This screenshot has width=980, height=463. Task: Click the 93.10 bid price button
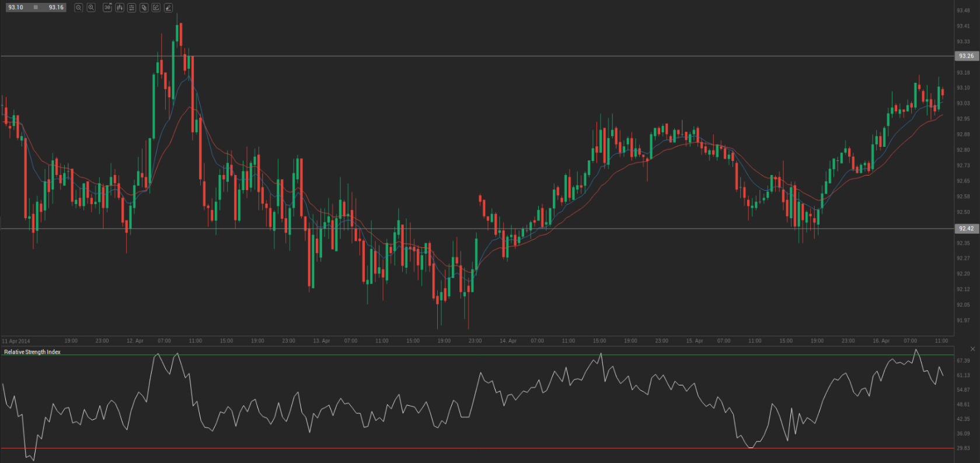(x=16, y=8)
